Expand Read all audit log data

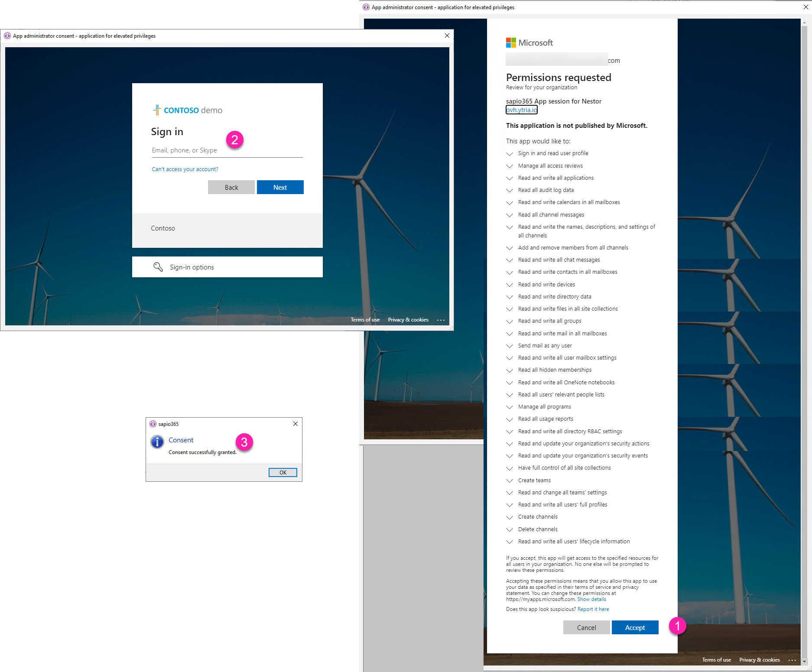[x=510, y=190]
